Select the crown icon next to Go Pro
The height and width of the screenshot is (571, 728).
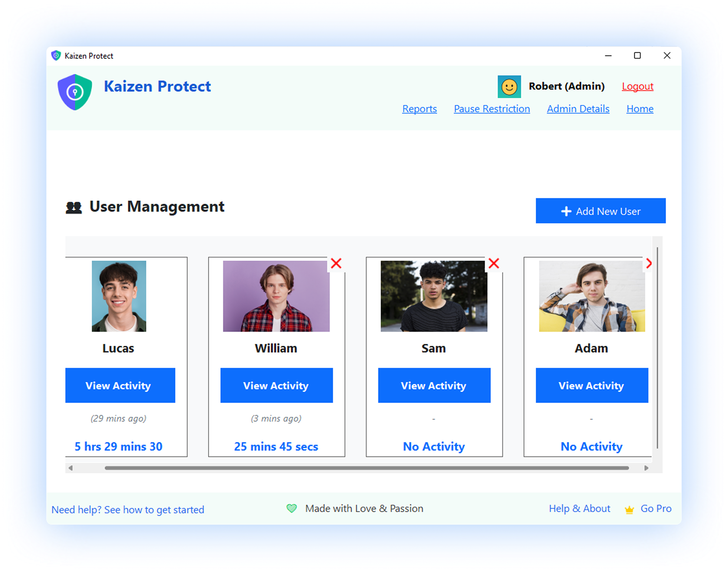(629, 509)
